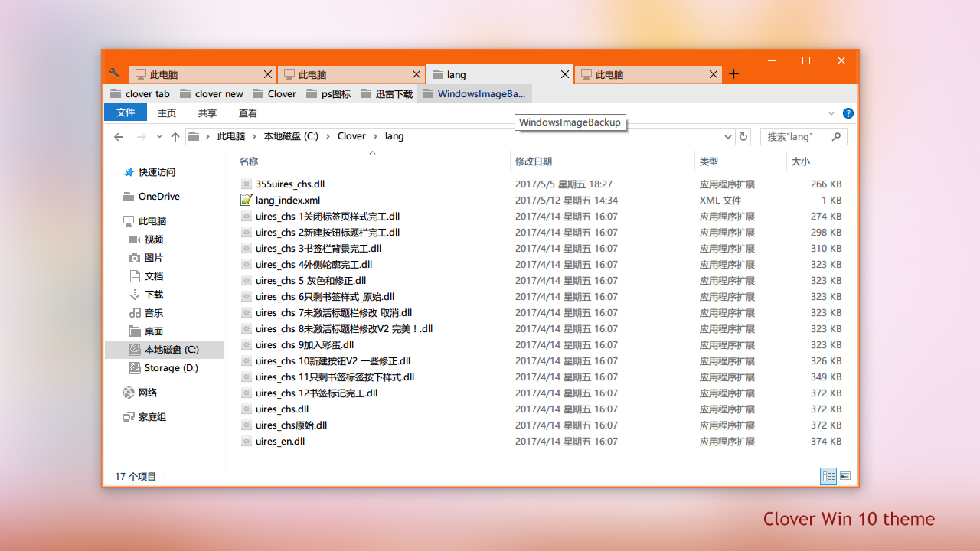Image resolution: width=980 pixels, height=551 pixels.
Task: Select OneDrive in navigation pane
Action: tap(158, 197)
